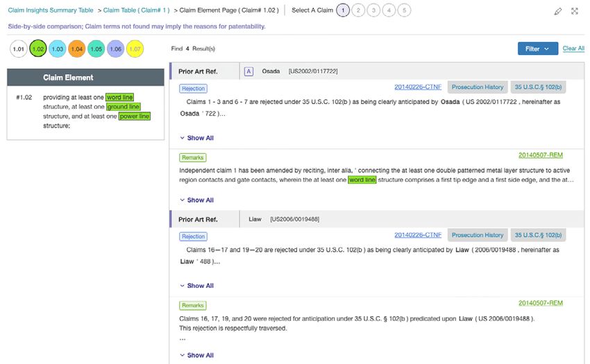Open 20140507-REM link under Liaw remarks
The height and width of the screenshot is (364, 590).
(x=541, y=303)
